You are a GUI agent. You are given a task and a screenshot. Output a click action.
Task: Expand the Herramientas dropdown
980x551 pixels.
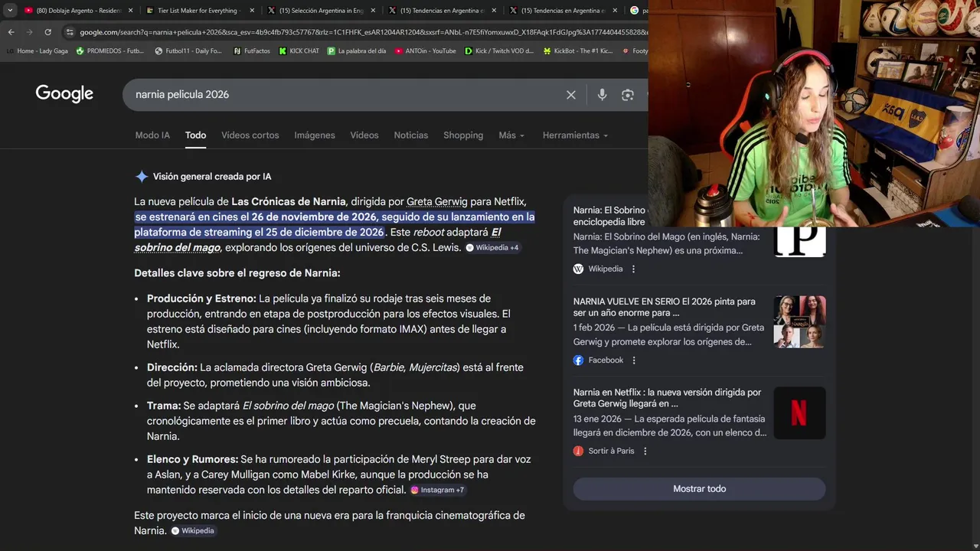point(575,135)
